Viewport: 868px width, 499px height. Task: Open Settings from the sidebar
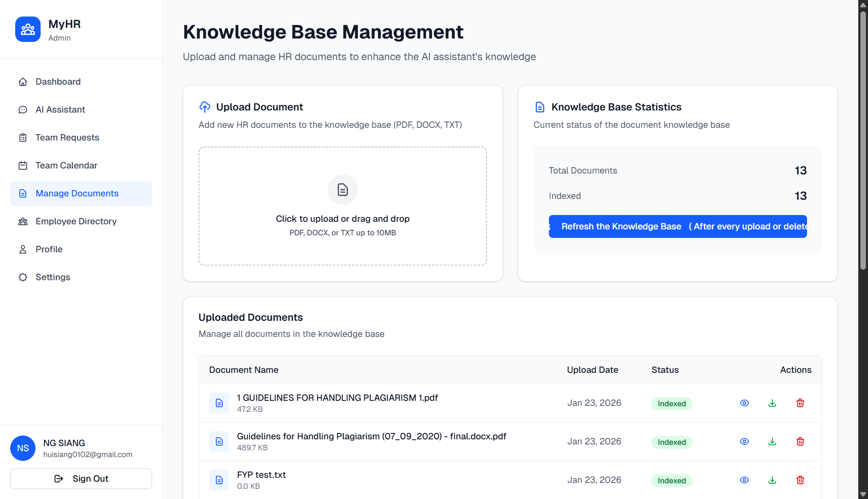click(x=52, y=277)
